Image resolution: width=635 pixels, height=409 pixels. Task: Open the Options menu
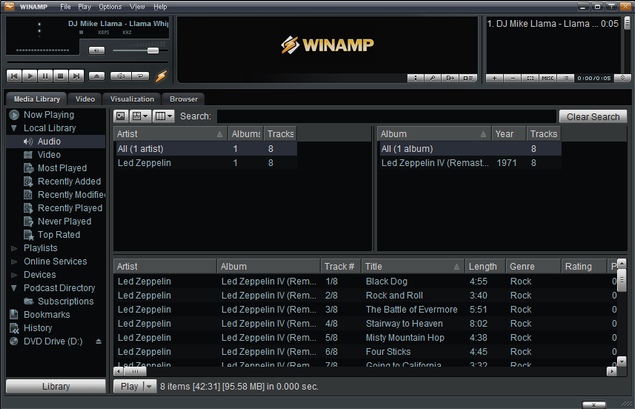pos(110,6)
